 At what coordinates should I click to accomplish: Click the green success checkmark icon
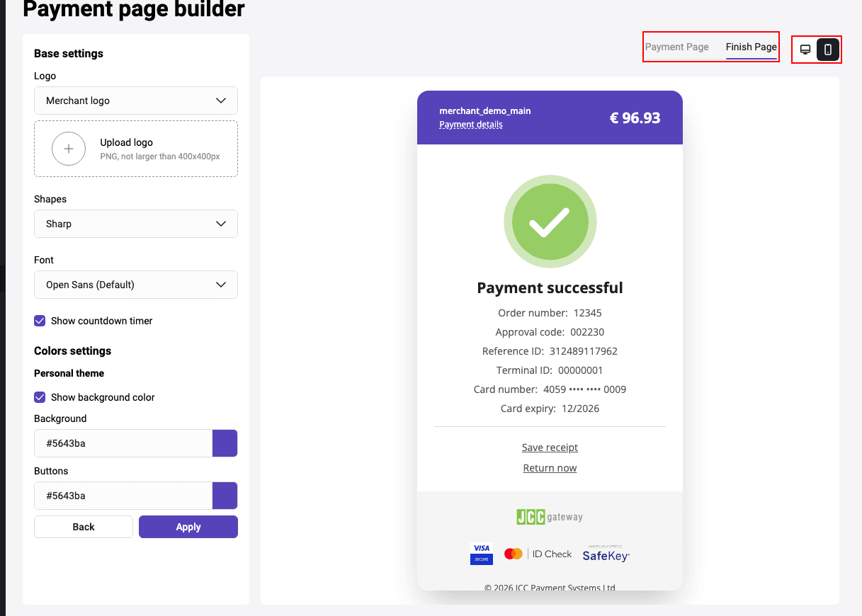(x=550, y=222)
